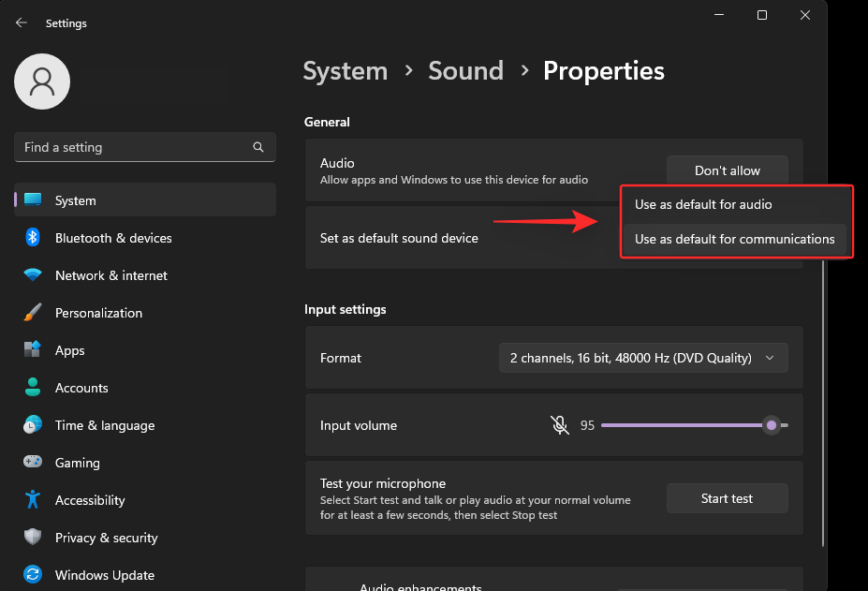868x591 pixels.
Task: Click the Accessibility figure icon
Action: point(33,500)
